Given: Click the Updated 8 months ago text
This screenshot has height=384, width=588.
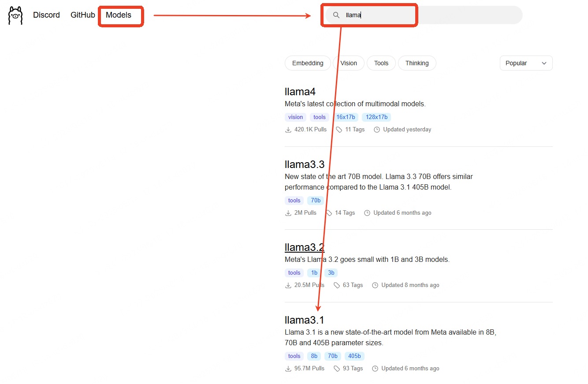Looking at the screenshot, I should (410, 285).
